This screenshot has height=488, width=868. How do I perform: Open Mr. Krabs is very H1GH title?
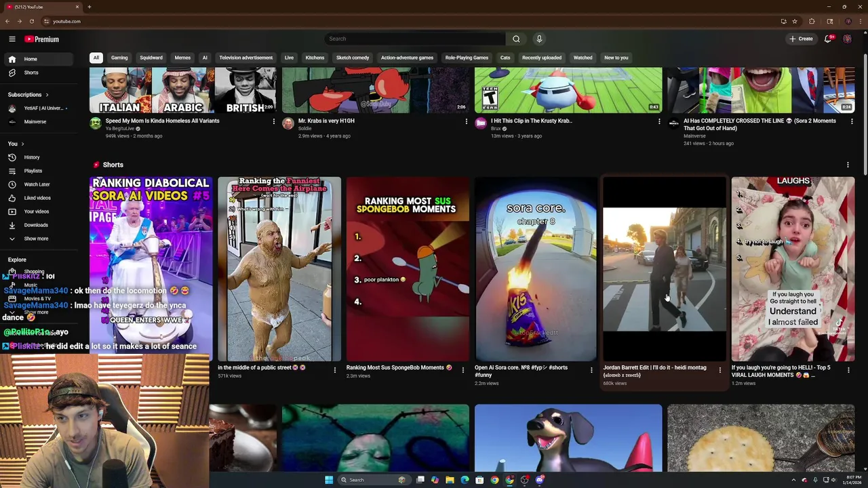326,121
